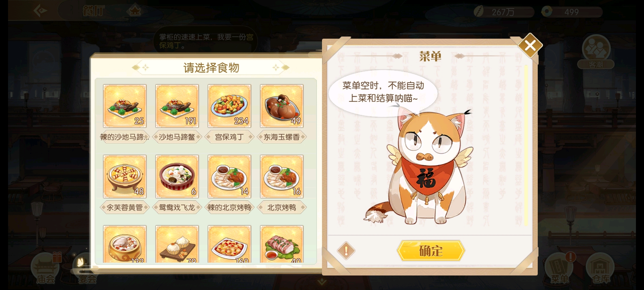Select the 北京烤鸭 dish with 16 count
The image size is (644, 290).
click(x=282, y=176)
